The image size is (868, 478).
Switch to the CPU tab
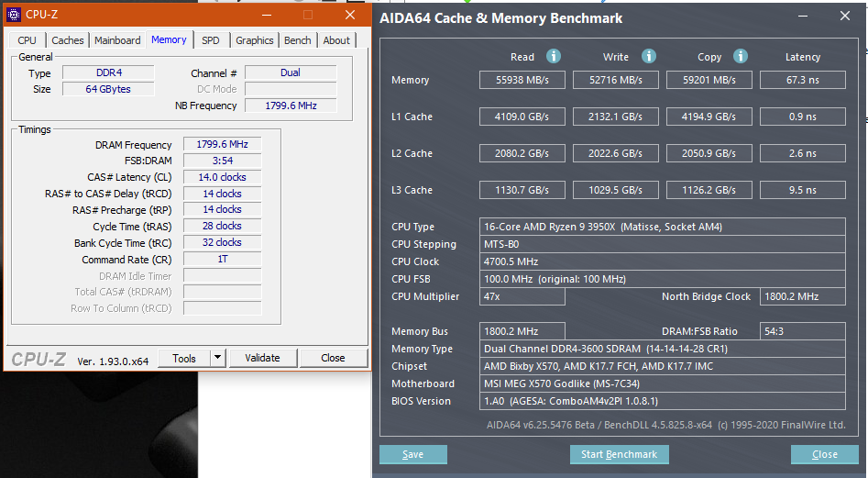[27, 40]
